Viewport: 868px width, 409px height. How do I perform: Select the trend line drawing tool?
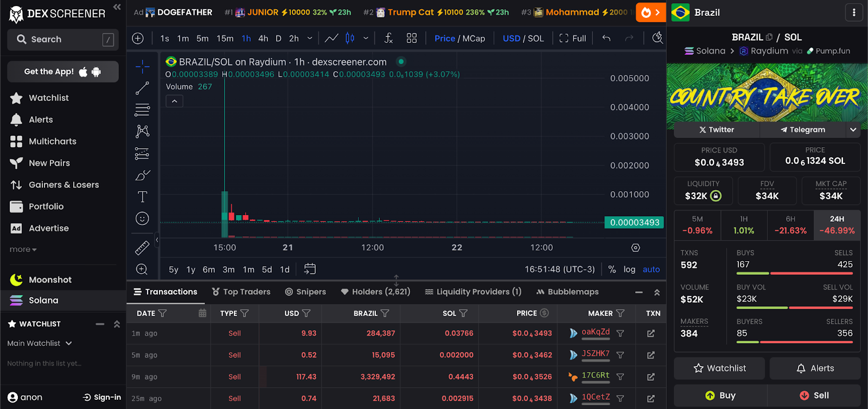[142, 88]
